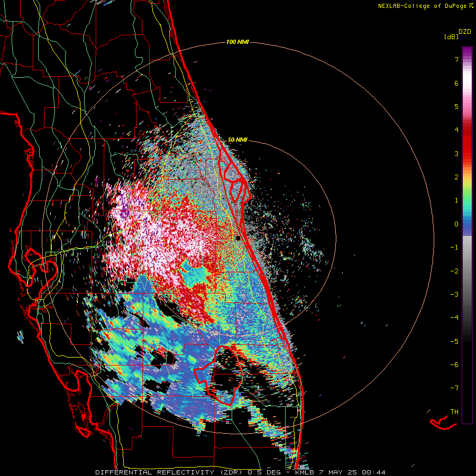This screenshot has width=476, height=476.
Task: Click the 3 value on color scale
Action: pos(456,153)
